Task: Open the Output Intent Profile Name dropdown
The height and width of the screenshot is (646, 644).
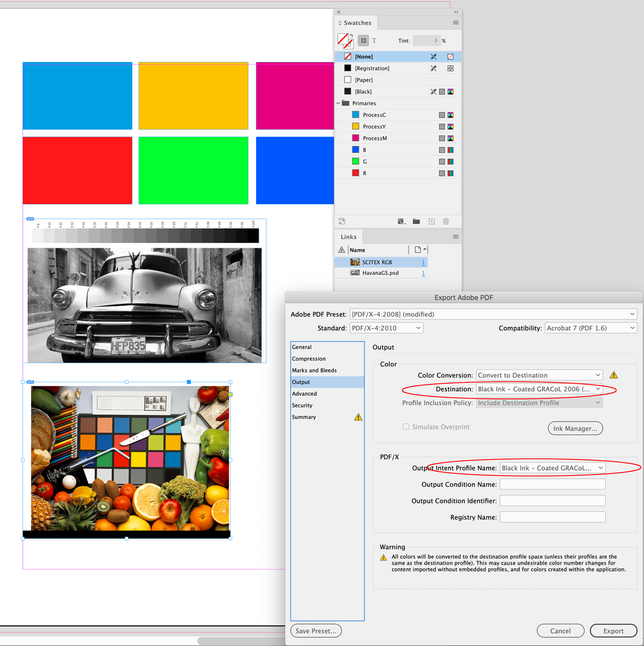Action: [x=553, y=468]
